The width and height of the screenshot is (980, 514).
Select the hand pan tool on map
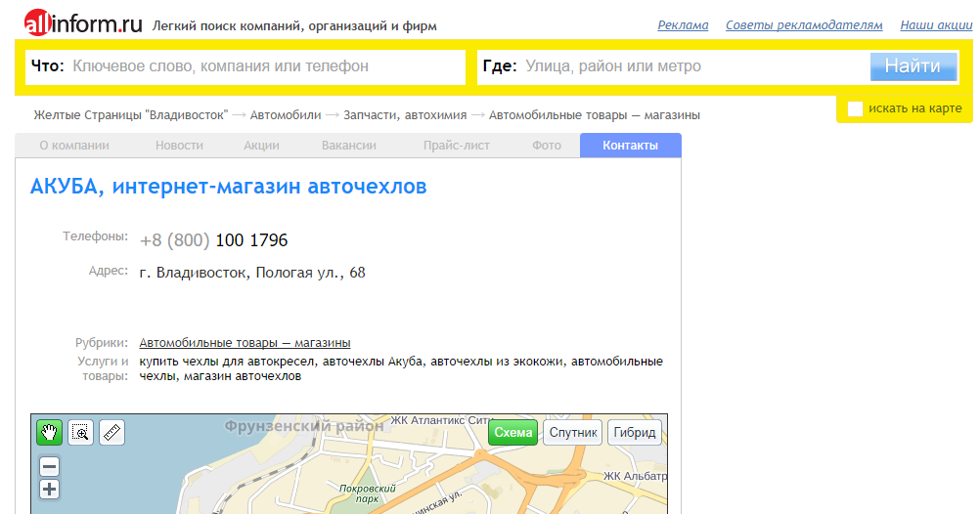pyautogui.click(x=49, y=432)
